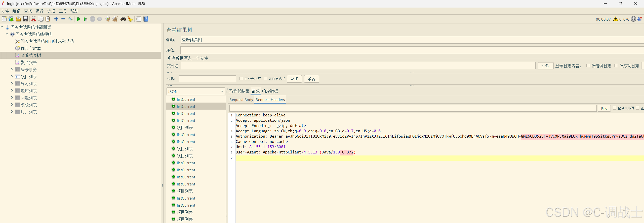Expand the 问题列表 tree node

pyautogui.click(x=12, y=98)
